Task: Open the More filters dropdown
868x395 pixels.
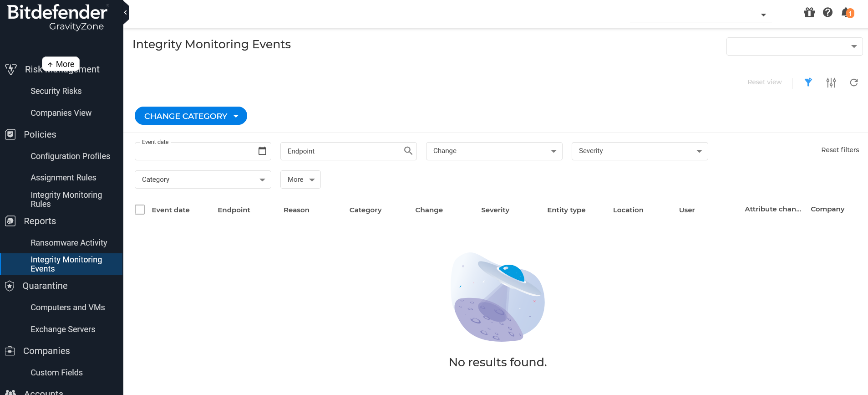Action: (300, 180)
